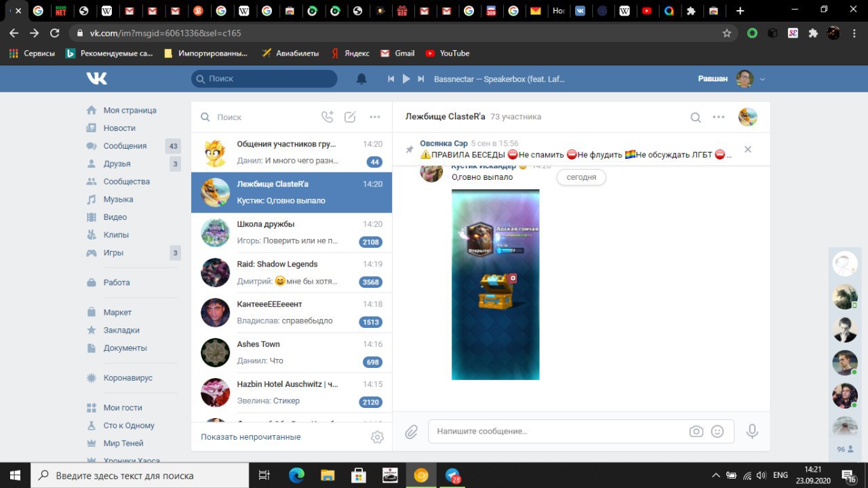The width and height of the screenshot is (868, 488).
Task: Open ENG language switcher in tray
Action: [781, 475]
